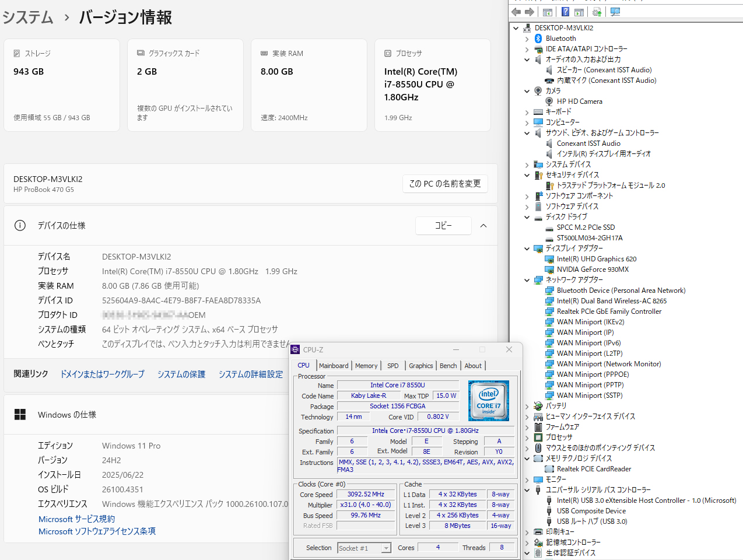Click the この PC の名前を変更 button
This screenshot has width=743, height=560.
click(x=445, y=184)
